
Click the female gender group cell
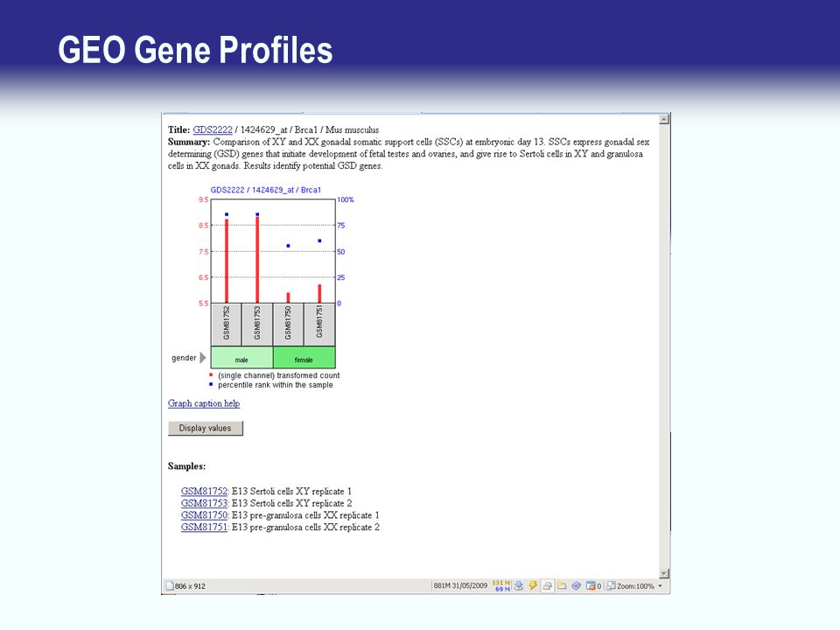pyautogui.click(x=304, y=357)
